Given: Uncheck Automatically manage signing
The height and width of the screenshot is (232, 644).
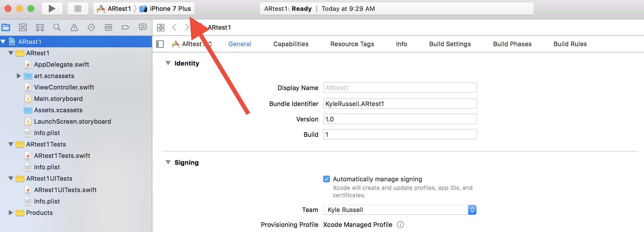Looking at the screenshot, I should point(327,179).
